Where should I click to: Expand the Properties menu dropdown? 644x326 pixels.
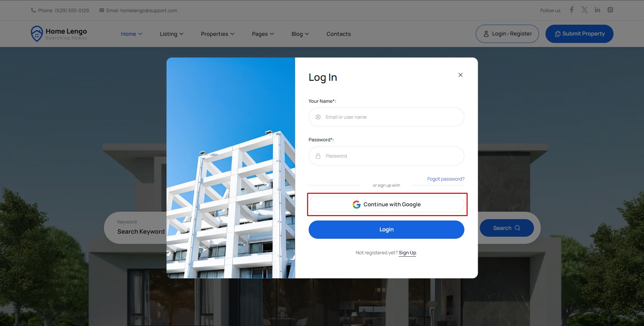(217, 34)
